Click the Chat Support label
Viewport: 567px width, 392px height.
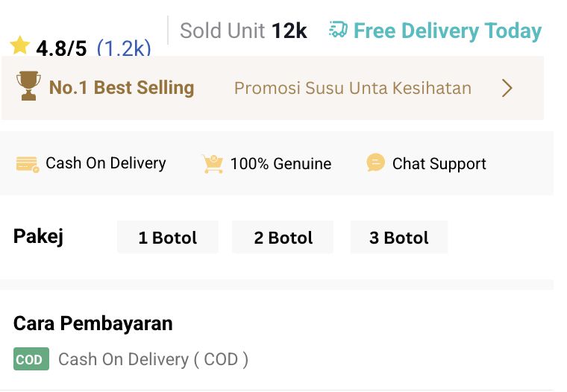(x=439, y=164)
